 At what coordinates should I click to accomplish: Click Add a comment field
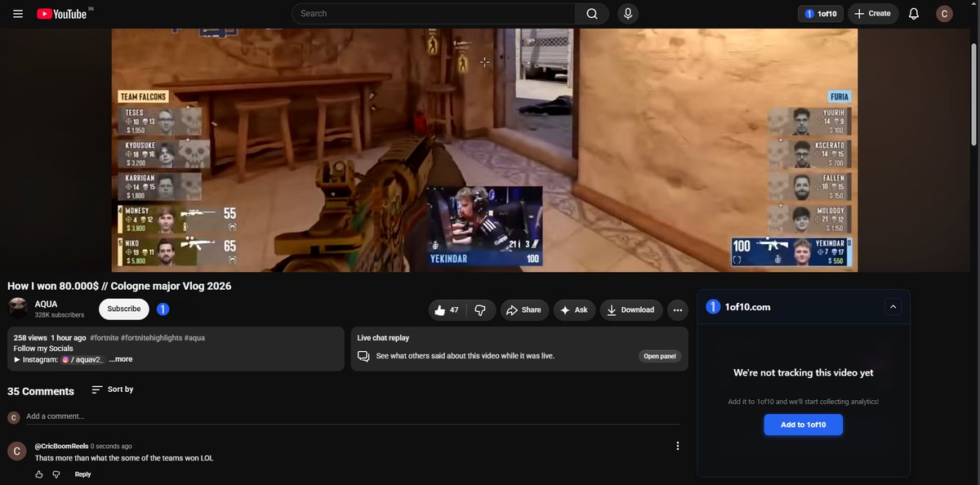click(x=353, y=417)
